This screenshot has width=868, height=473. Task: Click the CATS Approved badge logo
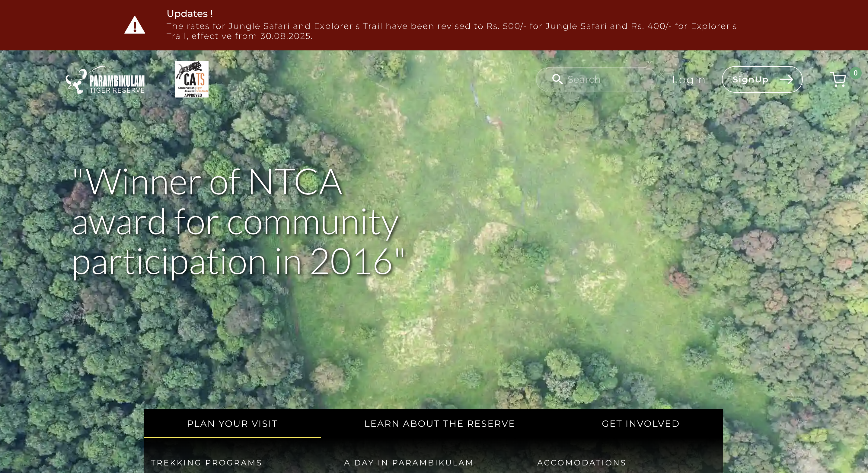192,79
